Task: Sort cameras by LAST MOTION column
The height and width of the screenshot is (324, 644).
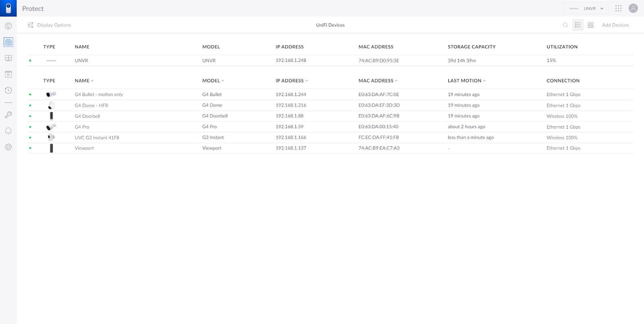Action: [466, 81]
